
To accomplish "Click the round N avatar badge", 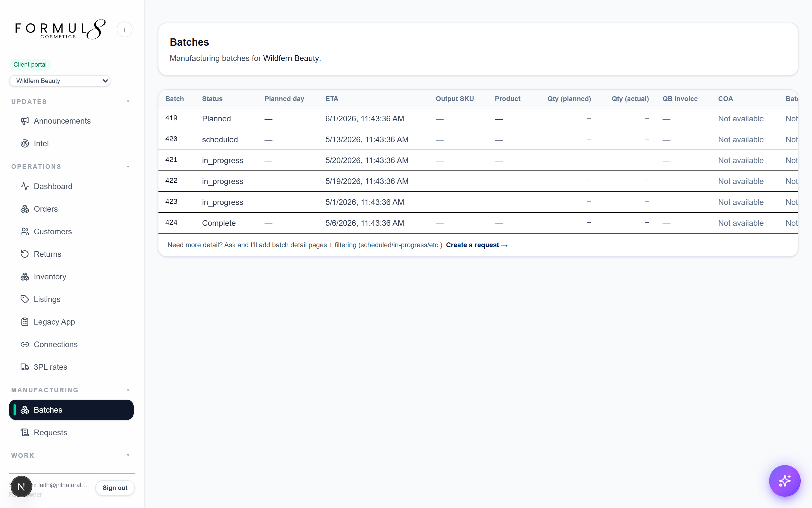I will pos(21,487).
